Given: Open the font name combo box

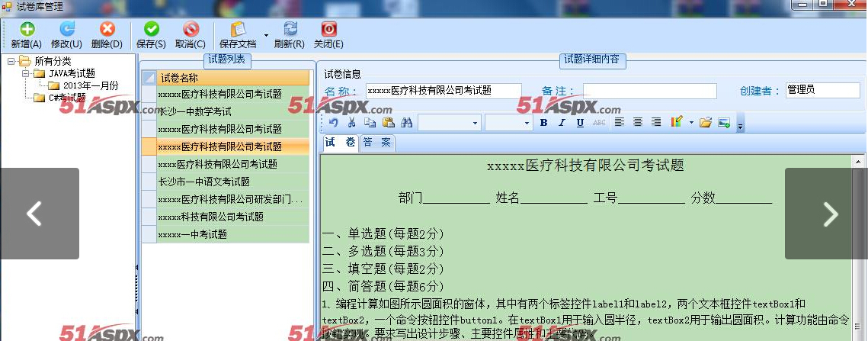Looking at the screenshot, I should (449, 123).
